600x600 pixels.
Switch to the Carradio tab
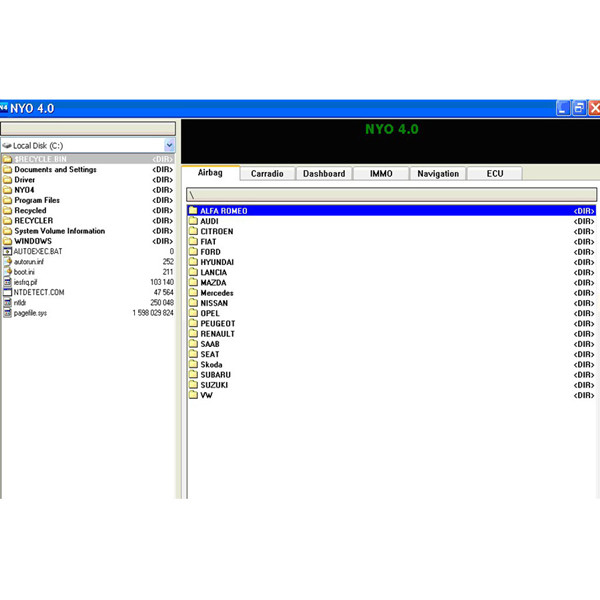click(267, 174)
